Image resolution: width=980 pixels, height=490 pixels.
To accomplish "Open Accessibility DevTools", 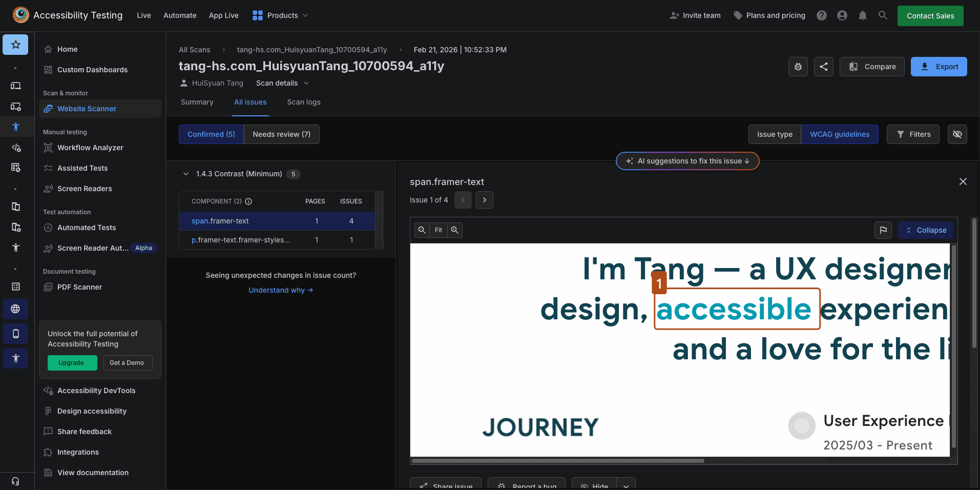I will click(100, 391).
